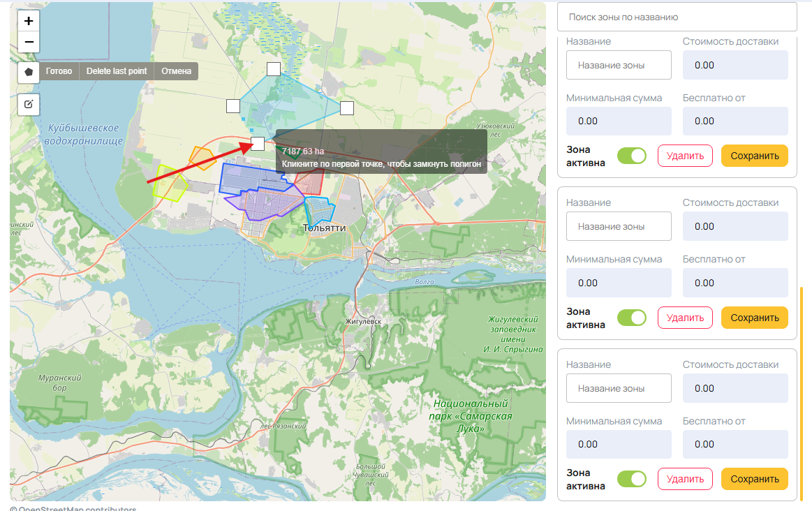Click Удалить in third zone card
The width and height of the screenshot is (812, 511).
pyautogui.click(x=685, y=479)
